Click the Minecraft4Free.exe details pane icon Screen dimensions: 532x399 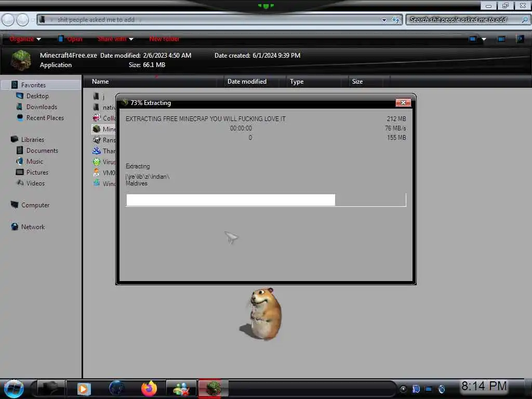[x=21, y=60]
